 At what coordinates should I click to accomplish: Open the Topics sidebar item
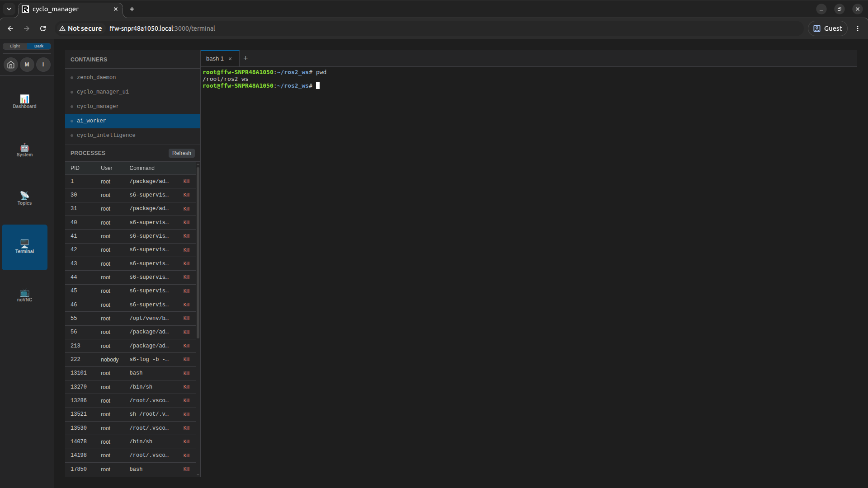click(x=24, y=198)
